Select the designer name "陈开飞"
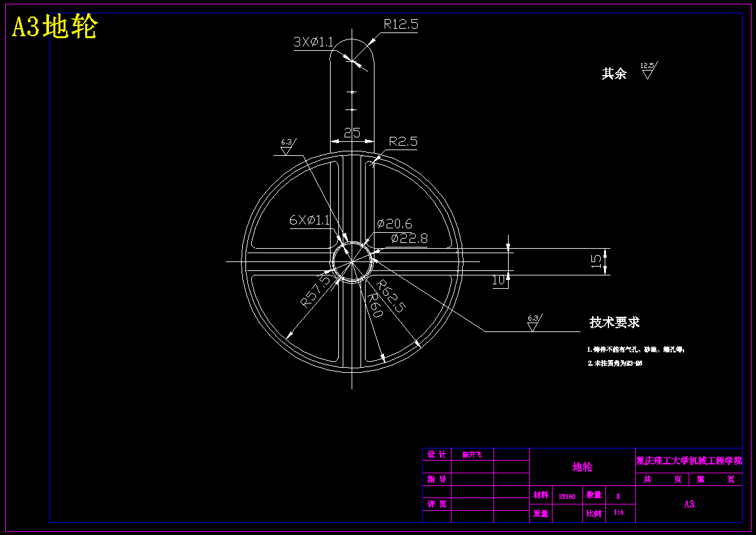Viewport: 756px width, 535px height. coord(472,454)
